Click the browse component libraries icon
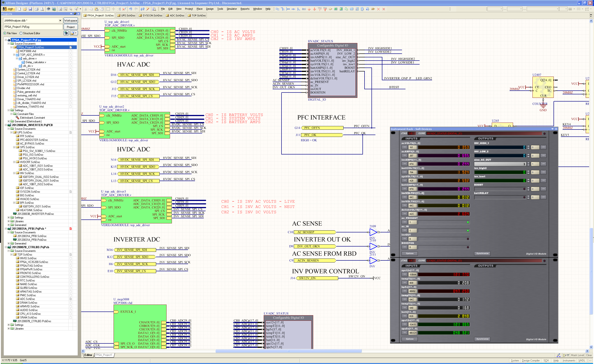The width and height of the screenshot is (594, 364). click(x=154, y=9)
